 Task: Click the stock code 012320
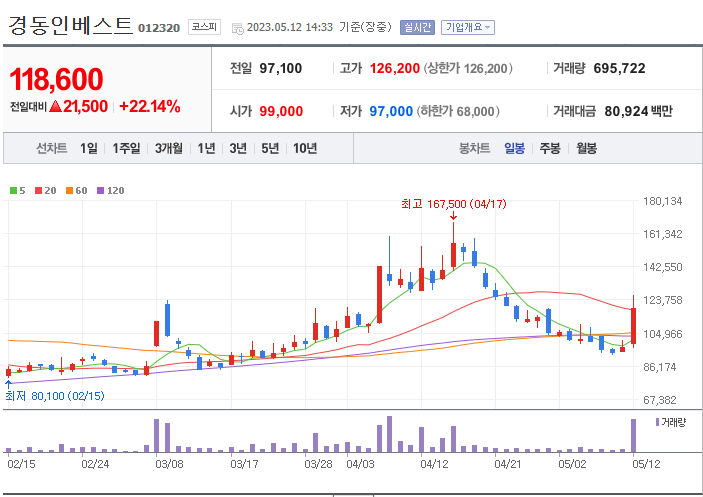(159, 28)
